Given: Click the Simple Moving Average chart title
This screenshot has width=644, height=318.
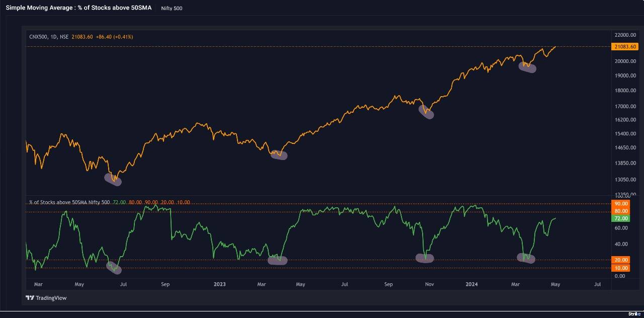Looking at the screenshot, I should coord(78,8).
